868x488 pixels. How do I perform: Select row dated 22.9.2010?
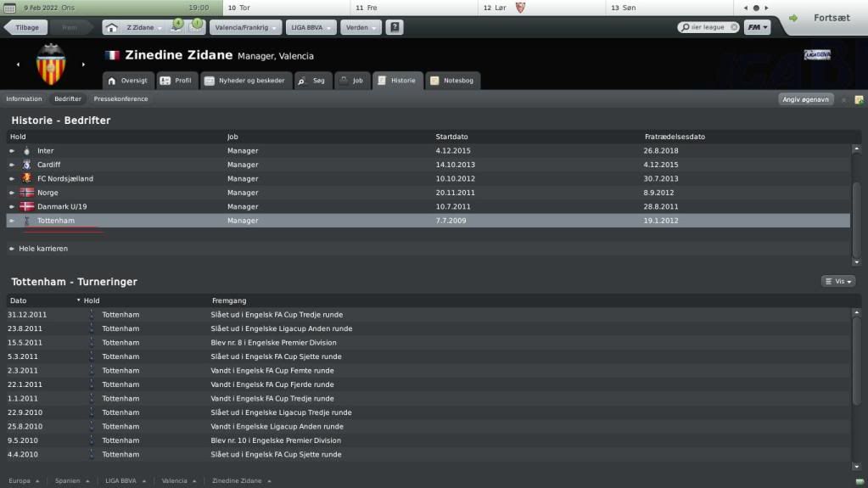428,412
